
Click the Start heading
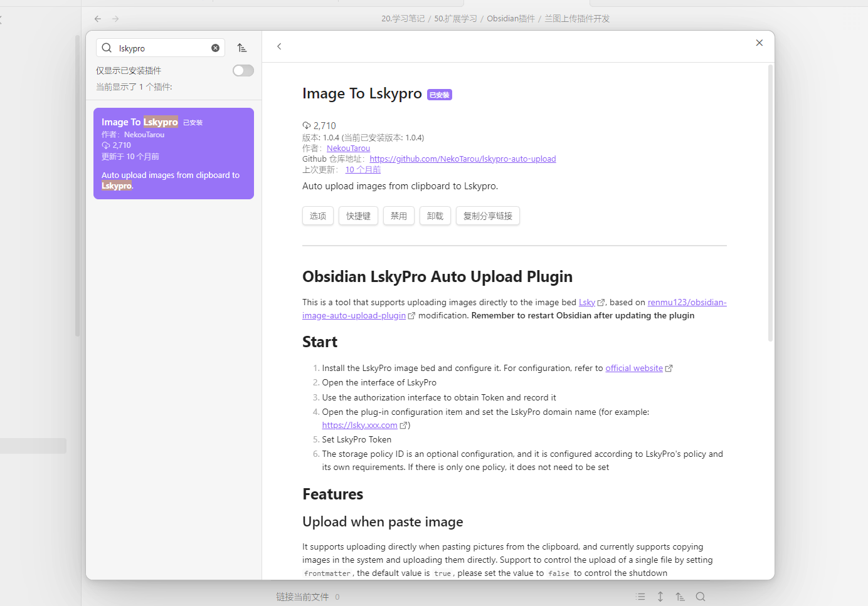click(x=320, y=342)
